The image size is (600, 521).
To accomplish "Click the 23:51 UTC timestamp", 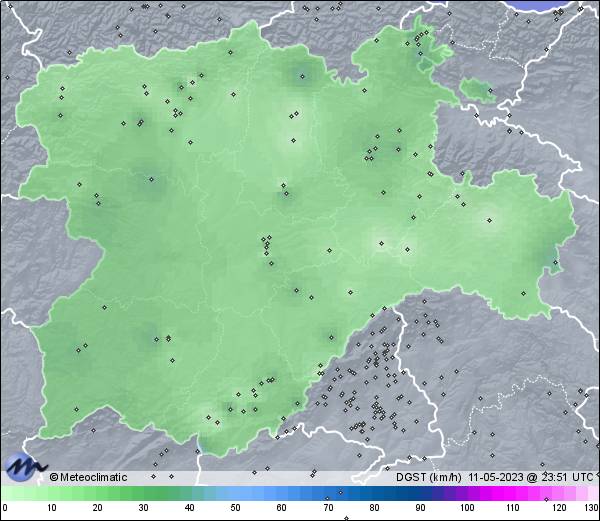I will point(566,477).
